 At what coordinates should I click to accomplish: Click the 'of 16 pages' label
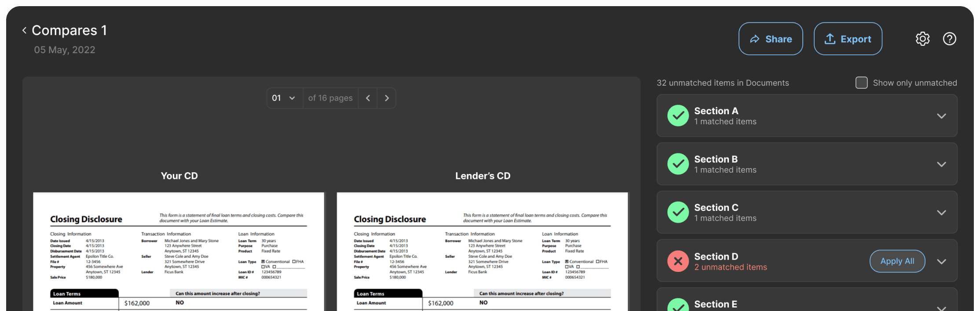point(330,98)
